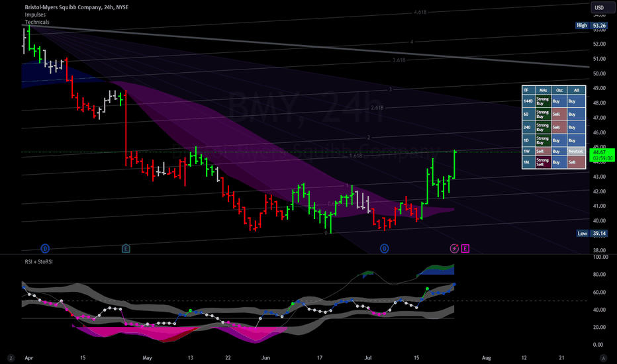
Task: Click the May date label on the time axis
Action: coord(147,357)
